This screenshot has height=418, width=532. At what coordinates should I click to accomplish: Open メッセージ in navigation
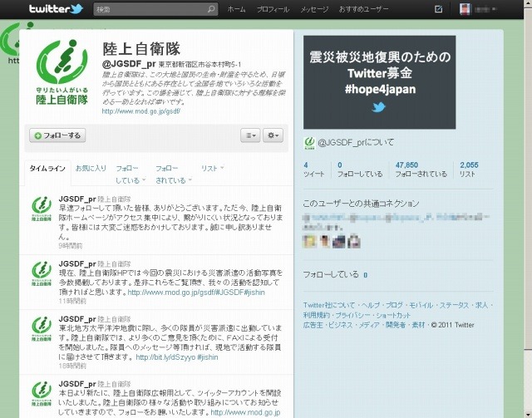tap(314, 9)
